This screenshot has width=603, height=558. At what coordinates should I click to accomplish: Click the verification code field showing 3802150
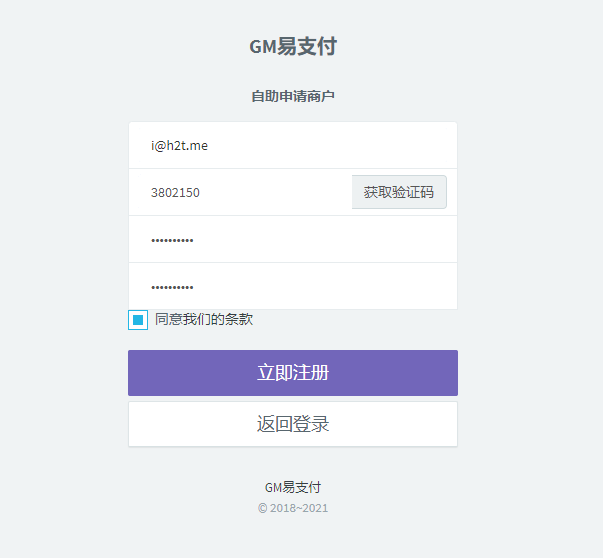tap(240, 192)
